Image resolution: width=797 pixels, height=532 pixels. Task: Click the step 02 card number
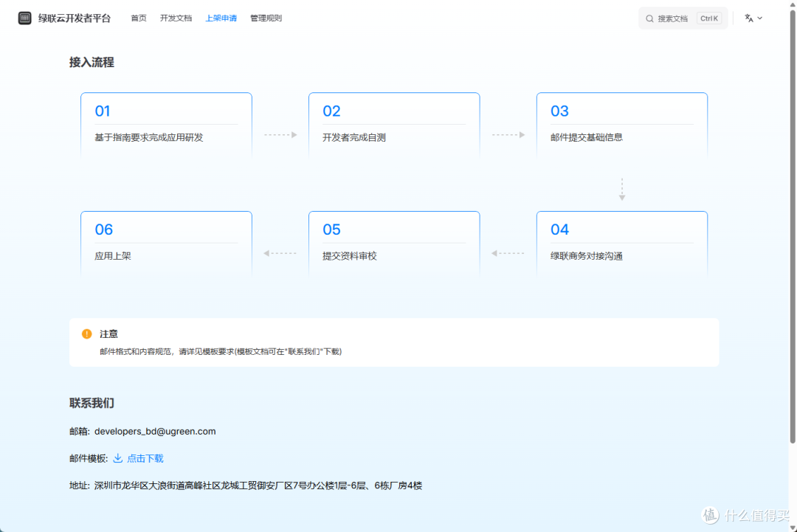pyautogui.click(x=331, y=111)
